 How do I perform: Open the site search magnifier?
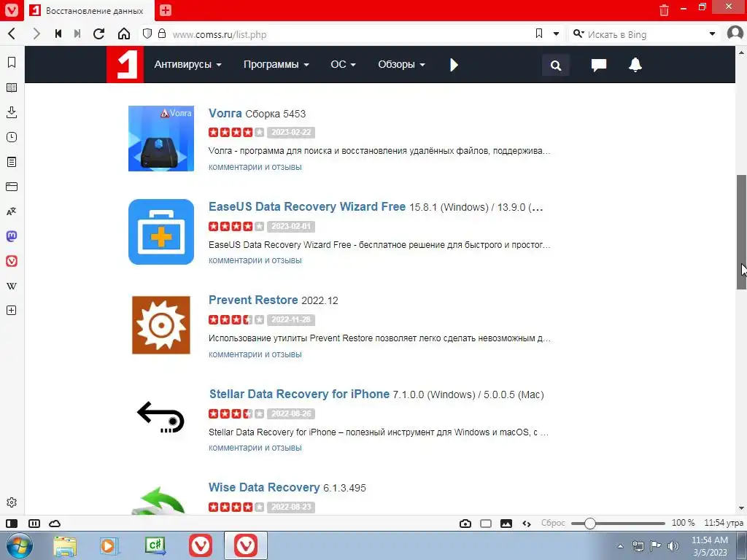coord(555,65)
